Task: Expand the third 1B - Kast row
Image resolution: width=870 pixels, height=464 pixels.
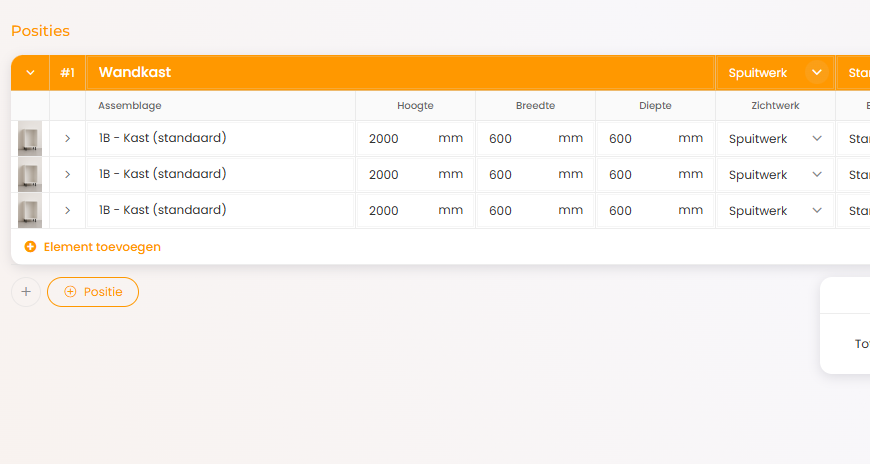Action: click(x=67, y=211)
